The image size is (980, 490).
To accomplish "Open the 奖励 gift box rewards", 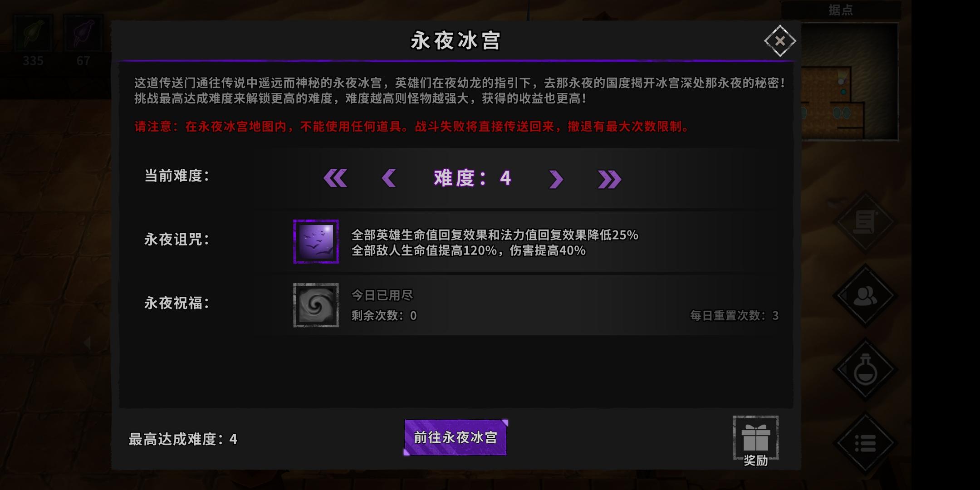I will pos(756,441).
